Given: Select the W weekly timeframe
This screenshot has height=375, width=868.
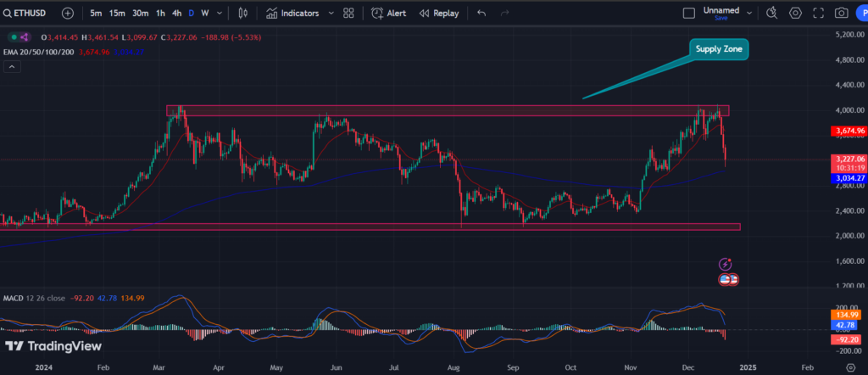Looking at the screenshot, I should [x=205, y=13].
